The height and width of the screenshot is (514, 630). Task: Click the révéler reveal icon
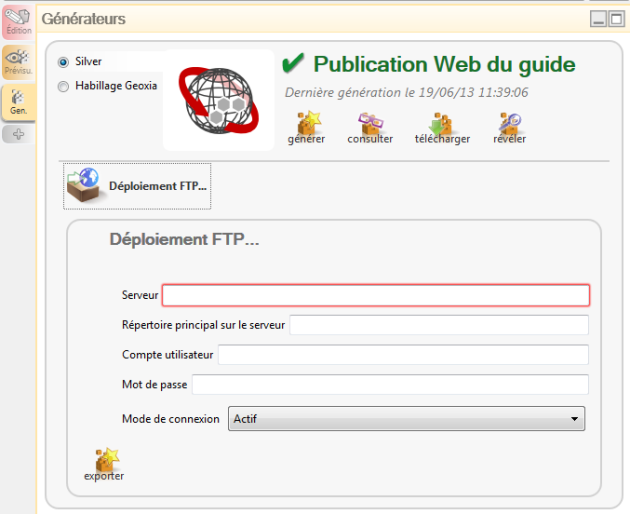(x=509, y=128)
